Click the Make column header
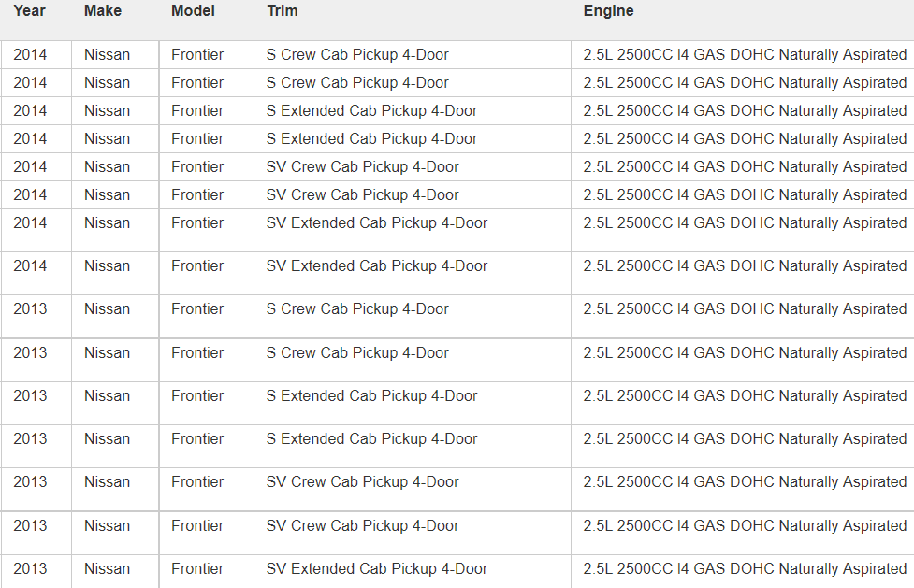 (x=102, y=11)
